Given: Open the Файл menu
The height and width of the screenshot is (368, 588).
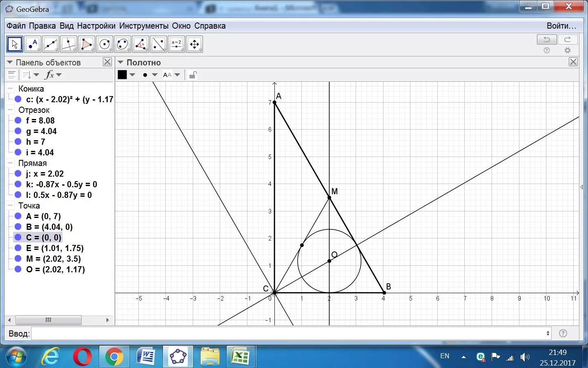Looking at the screenshot, I should 16,26.
